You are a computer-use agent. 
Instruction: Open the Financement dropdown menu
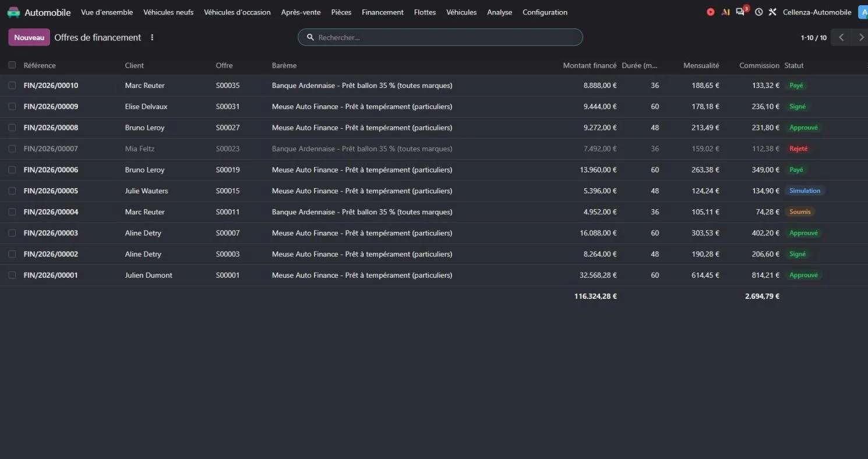click(383, 12)
